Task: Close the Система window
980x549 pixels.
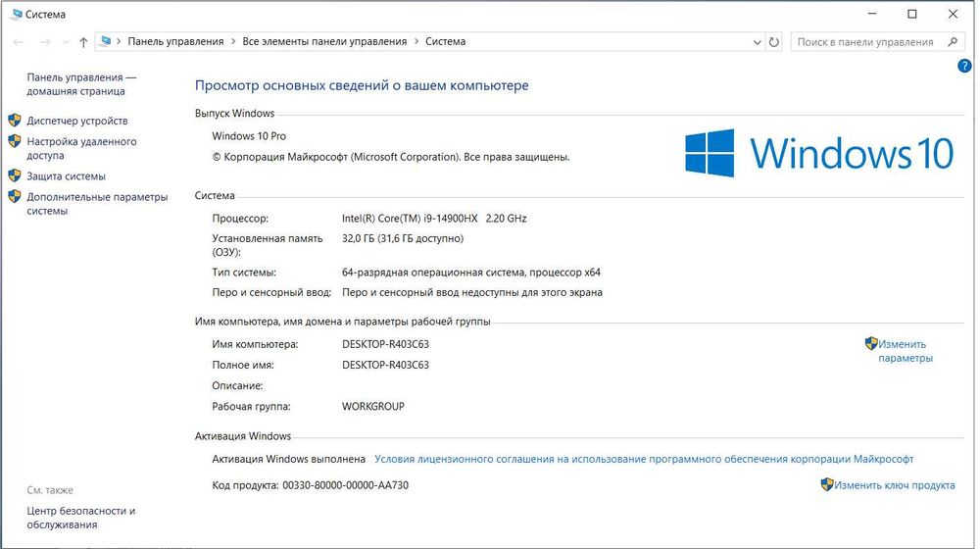Action: tap(953, 14)
